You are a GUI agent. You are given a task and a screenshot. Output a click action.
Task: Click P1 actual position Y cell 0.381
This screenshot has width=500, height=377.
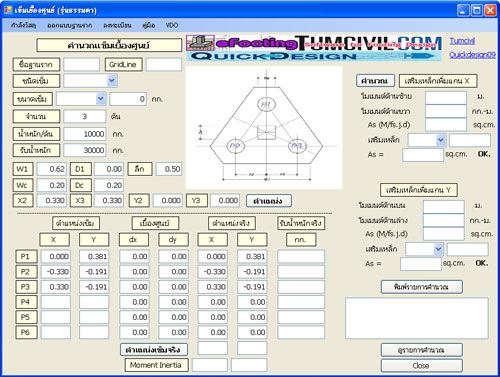pos(252,256)
